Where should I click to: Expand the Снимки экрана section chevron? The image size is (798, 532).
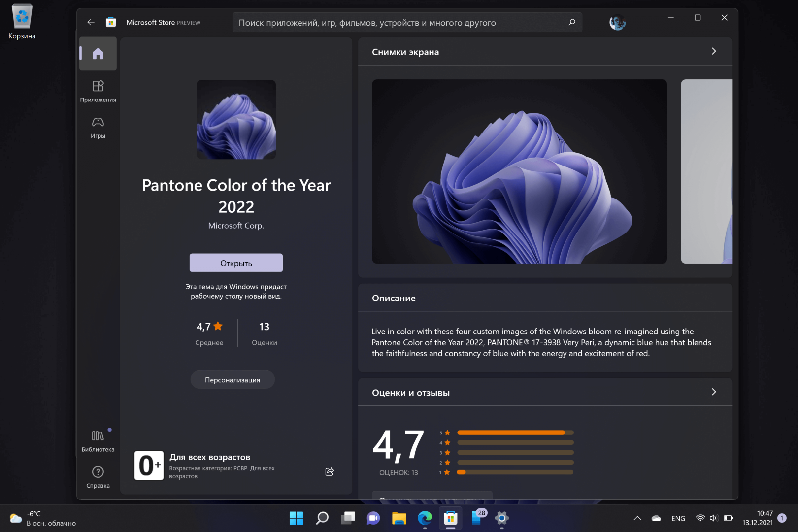click(x=714, y=51)
